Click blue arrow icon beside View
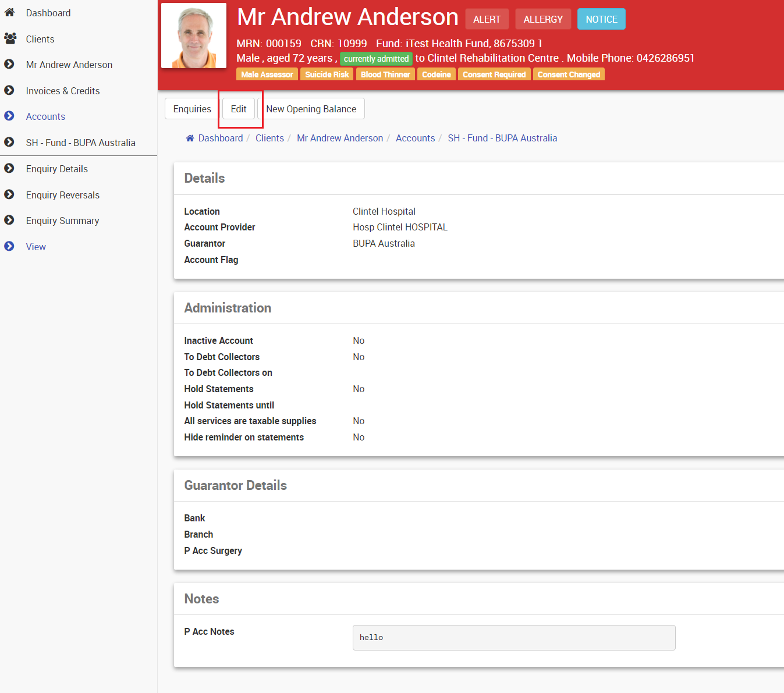784x693 pixels. point(9,246)
